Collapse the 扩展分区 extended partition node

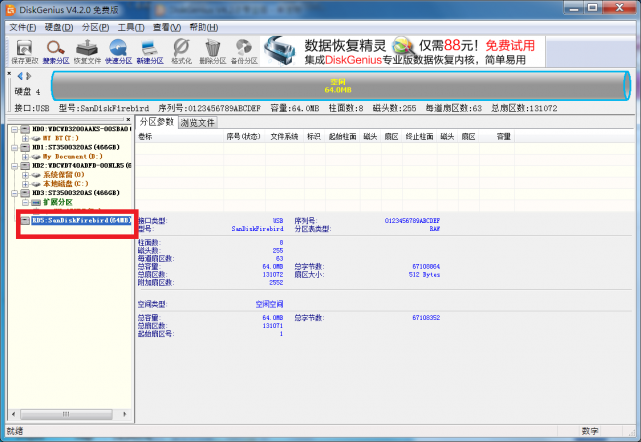point(25,202)
